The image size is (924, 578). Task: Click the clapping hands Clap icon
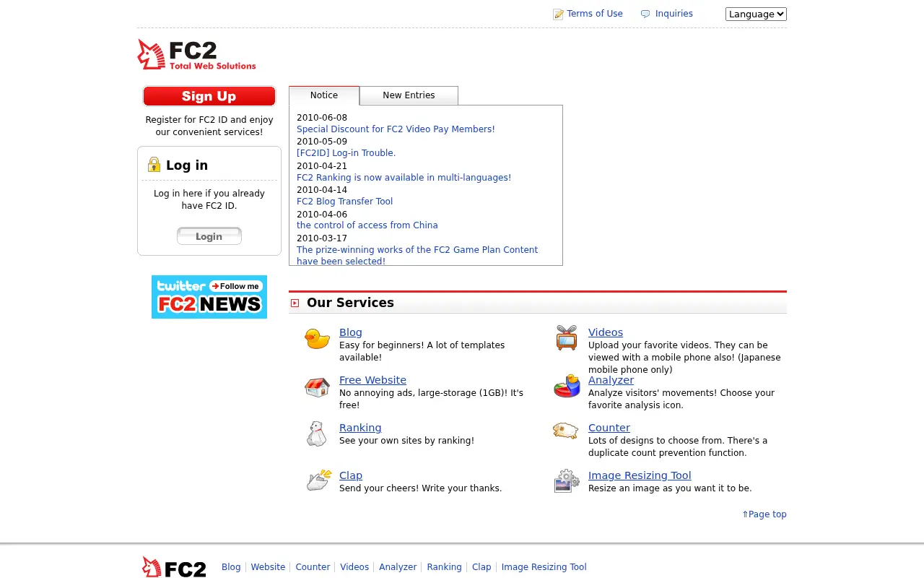point(319,480)
